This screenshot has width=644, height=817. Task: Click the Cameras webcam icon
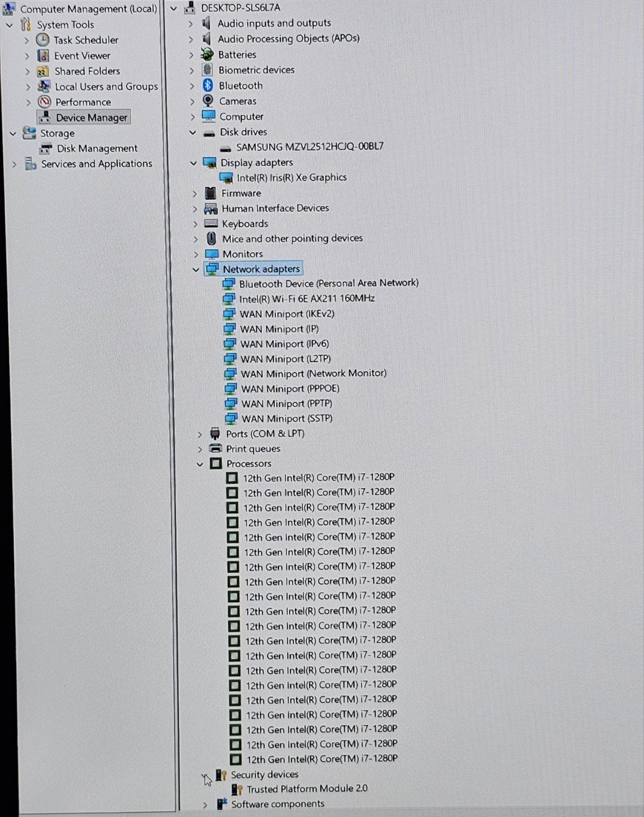point(208,101)
